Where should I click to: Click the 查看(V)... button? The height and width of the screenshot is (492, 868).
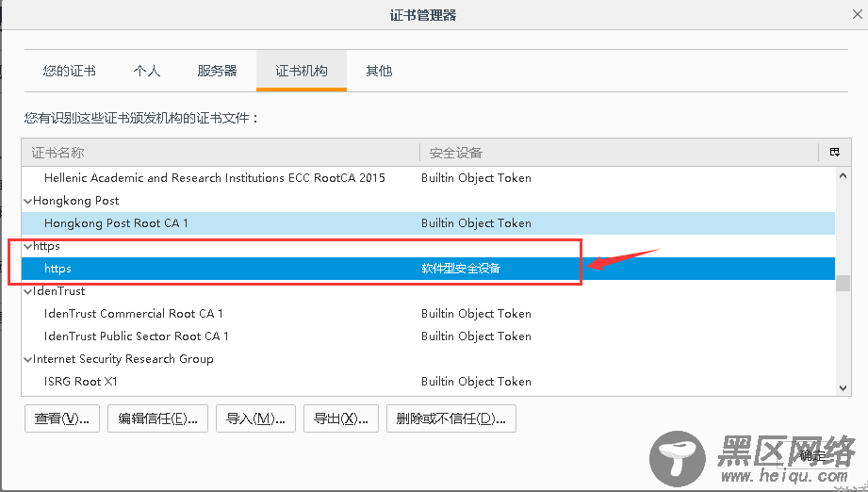(x=62, y=418)
